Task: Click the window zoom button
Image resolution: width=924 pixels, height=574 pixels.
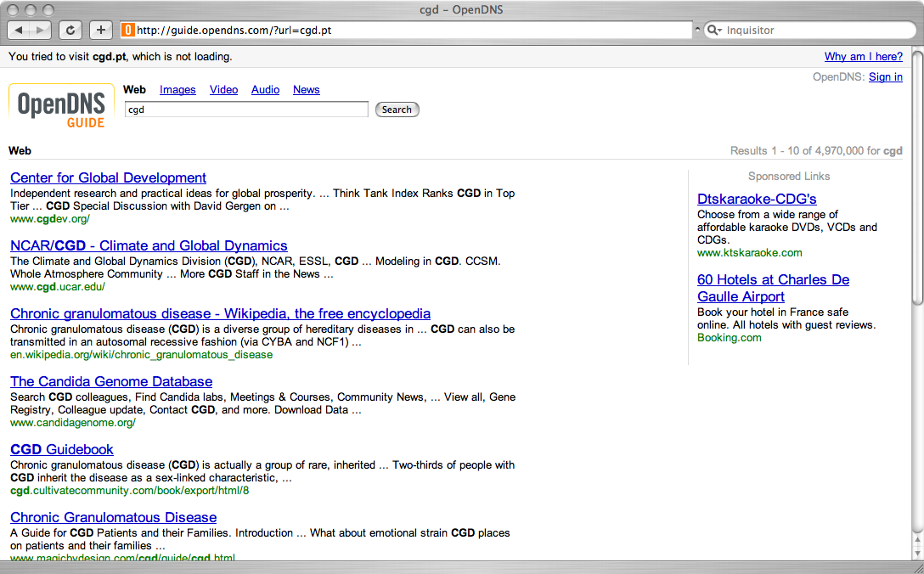Action: [48, 10]
